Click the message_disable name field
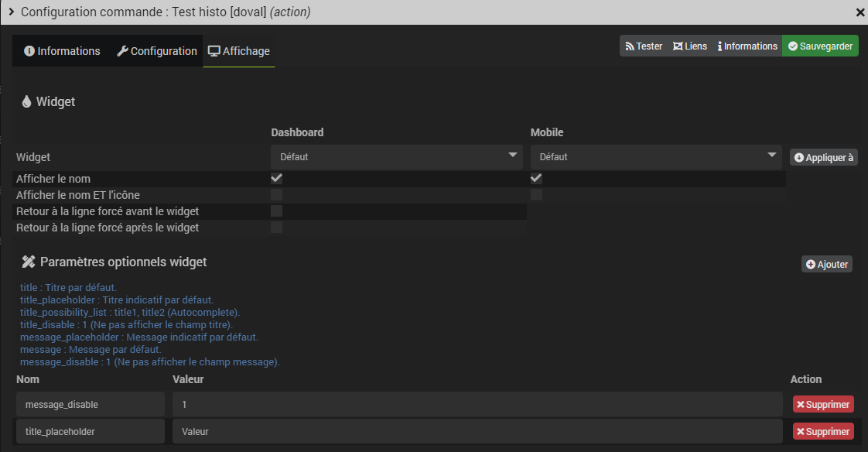This screenshot has height=452, width=868. (x=91, y=404)
